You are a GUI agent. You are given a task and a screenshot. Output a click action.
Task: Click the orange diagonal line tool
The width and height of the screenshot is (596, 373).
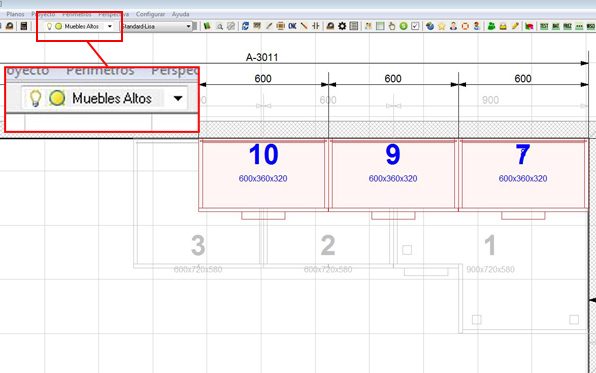(304, 26)
